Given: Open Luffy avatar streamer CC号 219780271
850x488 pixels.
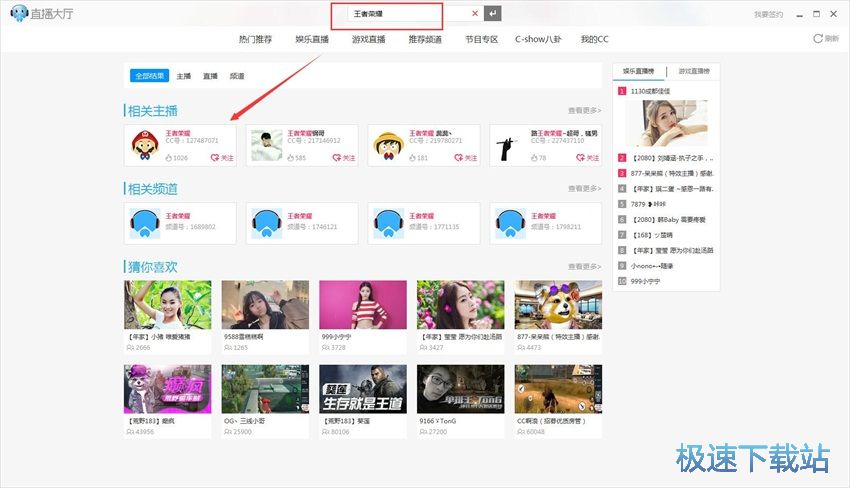Looking at the screenshot, I should (389, 145).
